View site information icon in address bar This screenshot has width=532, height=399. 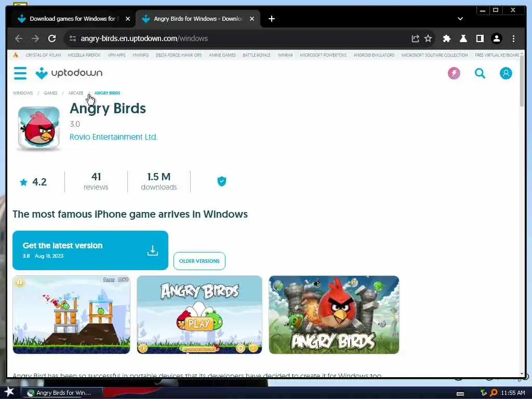tap(73, 38)
